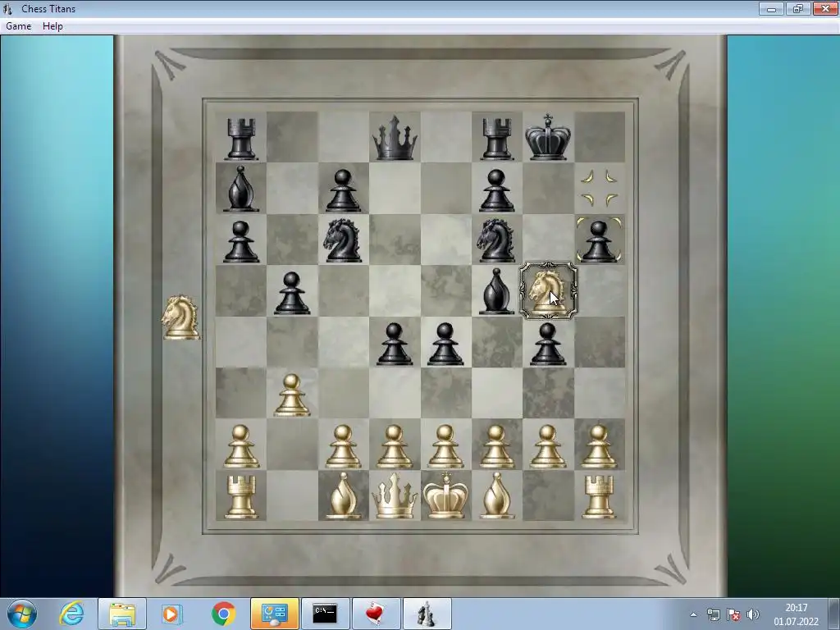Click the black pawn on a6
The width and height of the screenshot is (840, 630).
tap(241, 242)
